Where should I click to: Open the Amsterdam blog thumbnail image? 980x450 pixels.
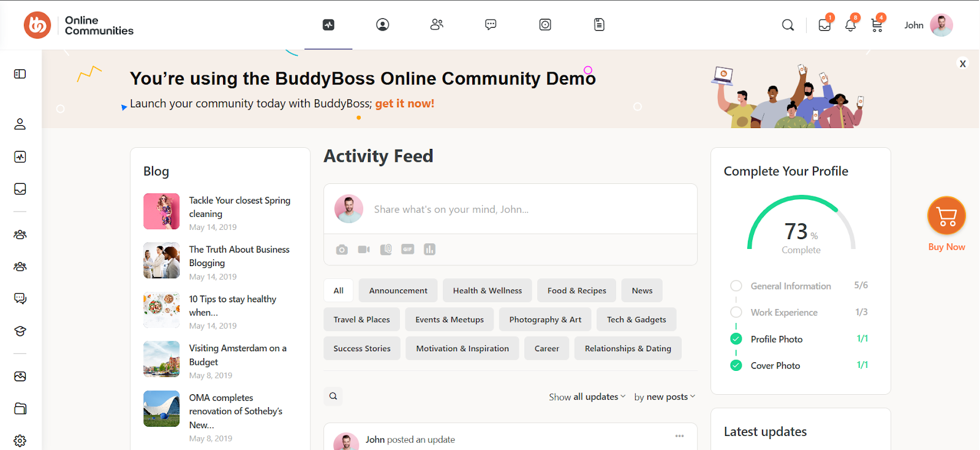tap(162, 359)
